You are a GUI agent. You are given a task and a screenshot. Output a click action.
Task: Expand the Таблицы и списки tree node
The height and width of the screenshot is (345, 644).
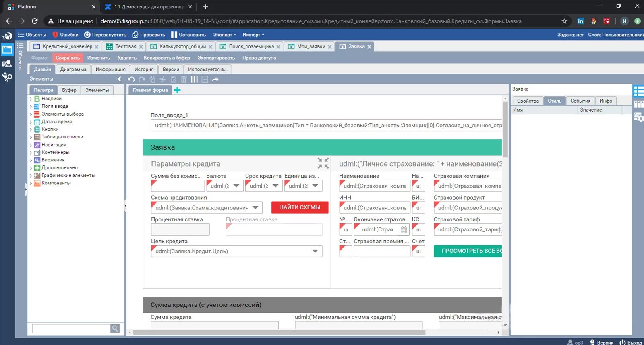[x=31, y=137]
